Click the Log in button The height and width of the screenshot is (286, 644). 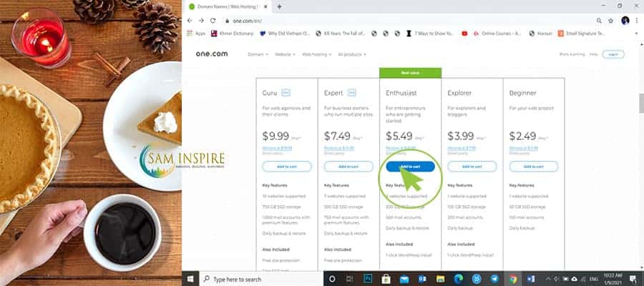point(613,54)
